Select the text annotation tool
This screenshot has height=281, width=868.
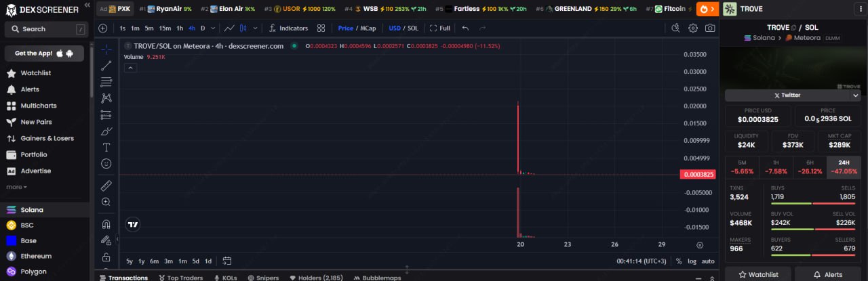click(106, 147)
